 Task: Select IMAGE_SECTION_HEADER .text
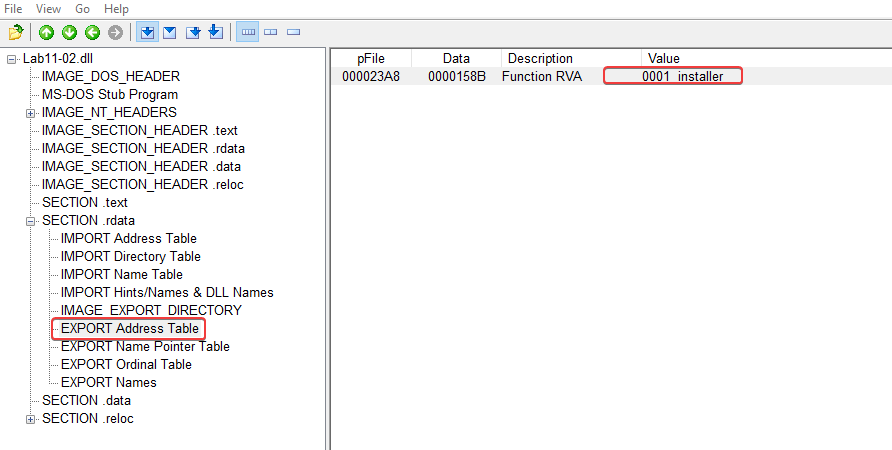tap(140, 130)
